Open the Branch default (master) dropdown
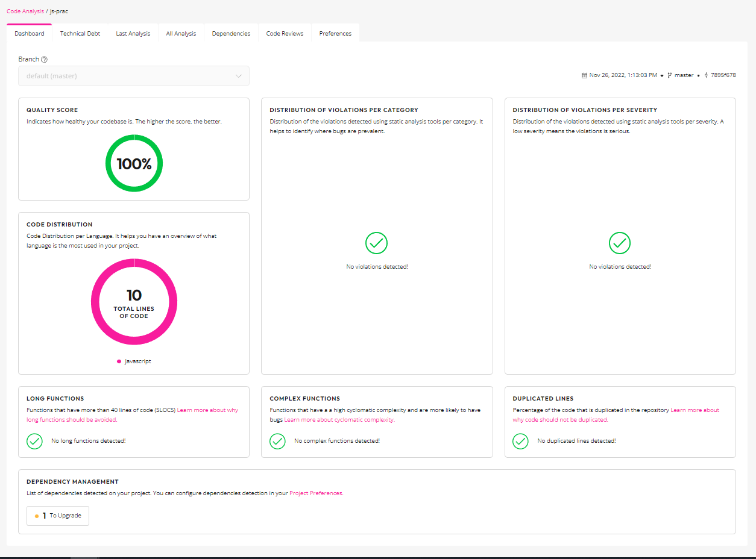The image size is (756, 559). 134,76
